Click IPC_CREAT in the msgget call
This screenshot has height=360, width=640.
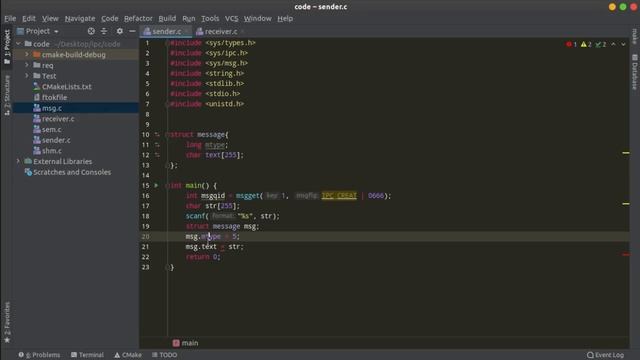pyautogui.click(x=339, y=196)
